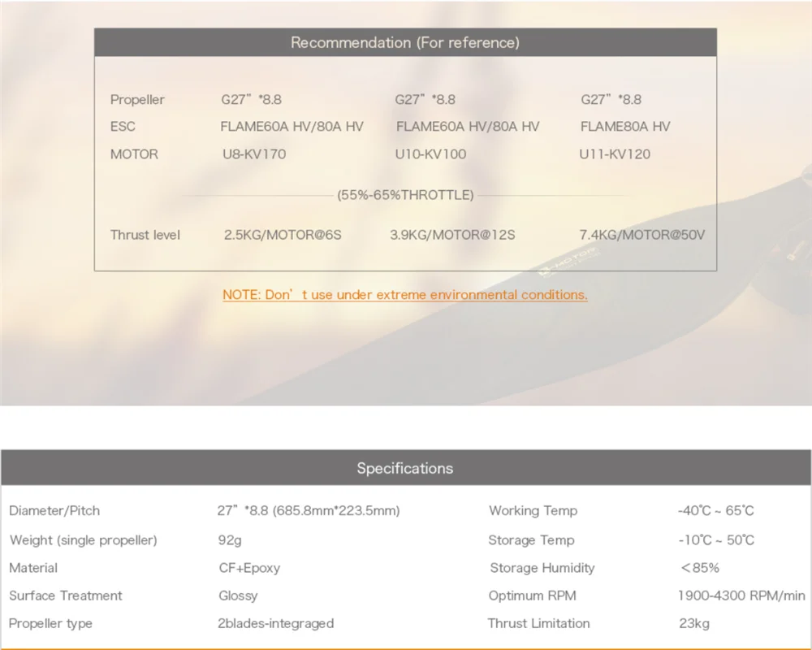Select the -10°C ~ 50°C storage temperature
This screenshot has height=650, width=812.
click(716, 540)
